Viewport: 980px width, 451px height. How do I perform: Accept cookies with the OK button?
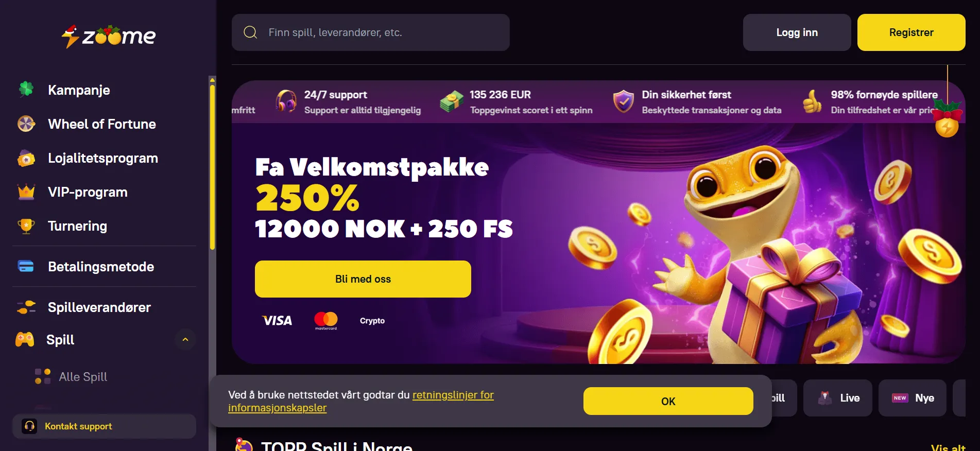point(668,401)
